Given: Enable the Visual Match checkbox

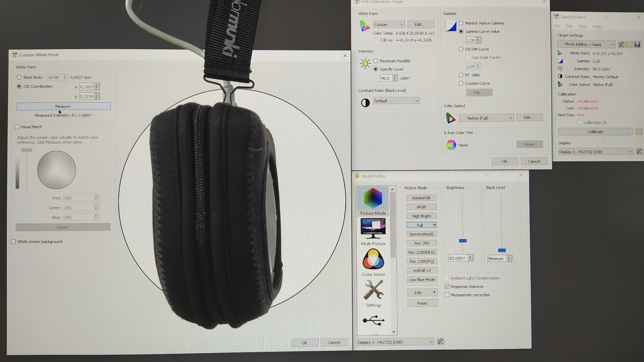Looking at the screenshot, I should pyautogui.click(x=17, y=127).
